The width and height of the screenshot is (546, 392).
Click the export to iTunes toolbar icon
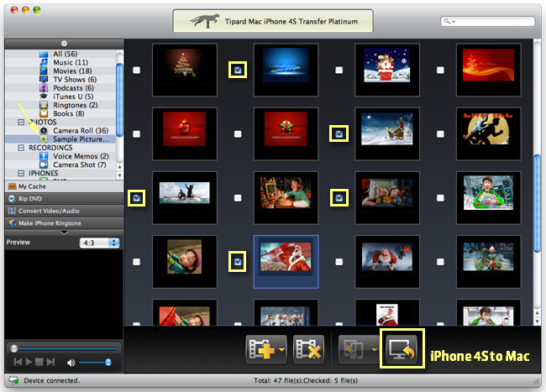pos(354,349)
